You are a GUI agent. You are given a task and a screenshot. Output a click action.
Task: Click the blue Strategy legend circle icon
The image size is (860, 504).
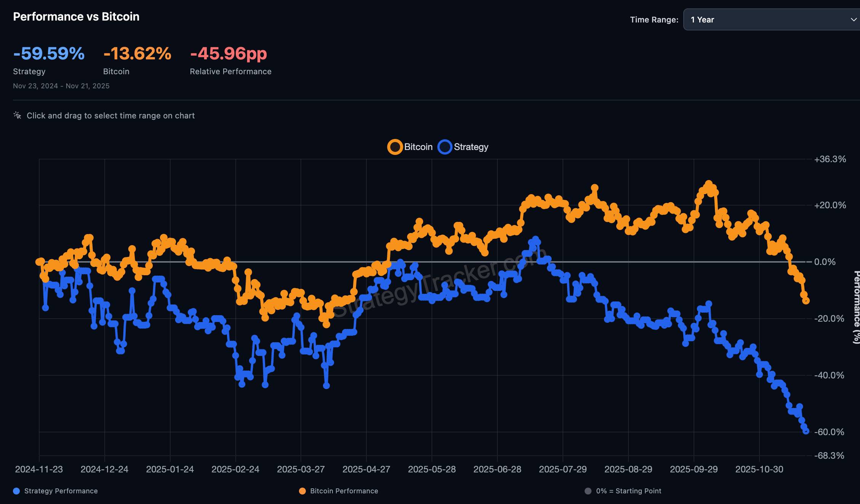[444, 147]
